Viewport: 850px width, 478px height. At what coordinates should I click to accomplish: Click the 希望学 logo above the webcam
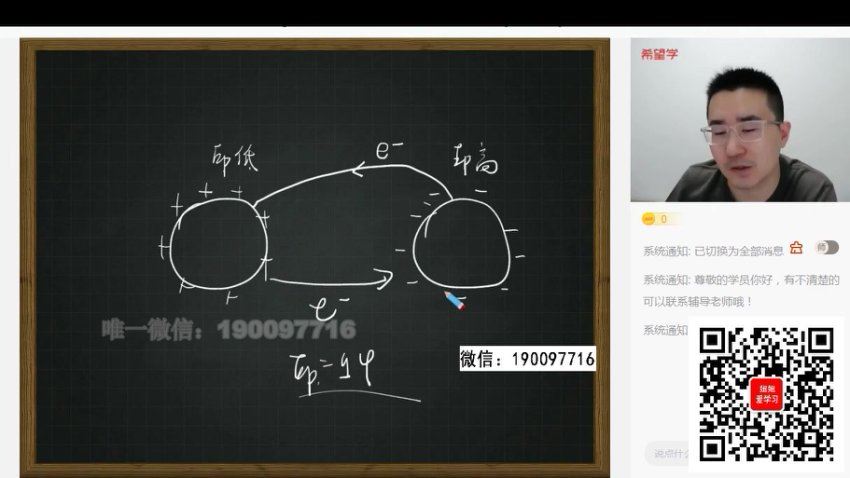[660, 54]
